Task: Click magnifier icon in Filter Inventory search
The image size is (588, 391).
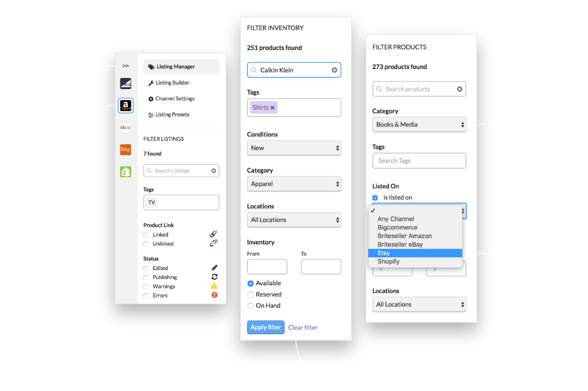Action: [x=254, y=70]
